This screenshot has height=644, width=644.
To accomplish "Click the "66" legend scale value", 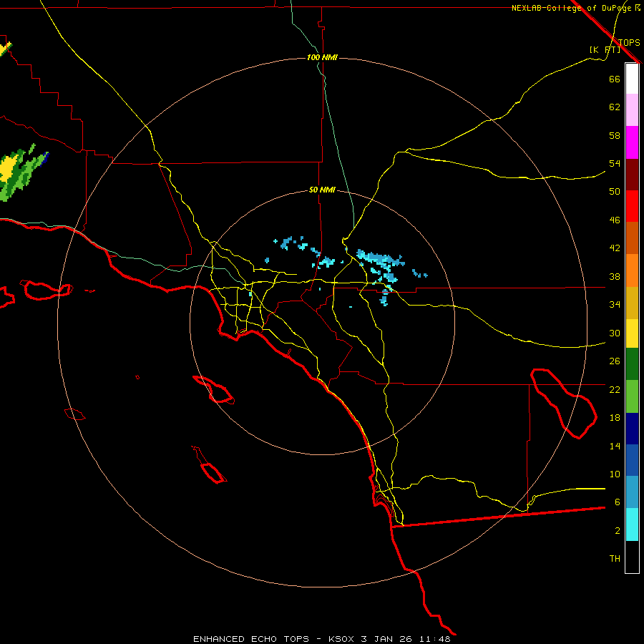I will 615,79.
